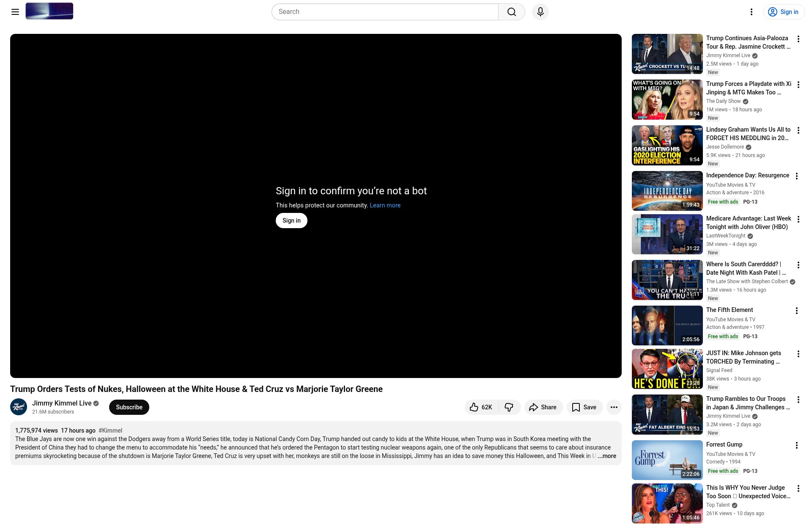Image resolution: width=812 pixels, height=527 pixels.
Task: Open the hamburger guide menu
Action: pyautogui.click(x=15, y=12)
